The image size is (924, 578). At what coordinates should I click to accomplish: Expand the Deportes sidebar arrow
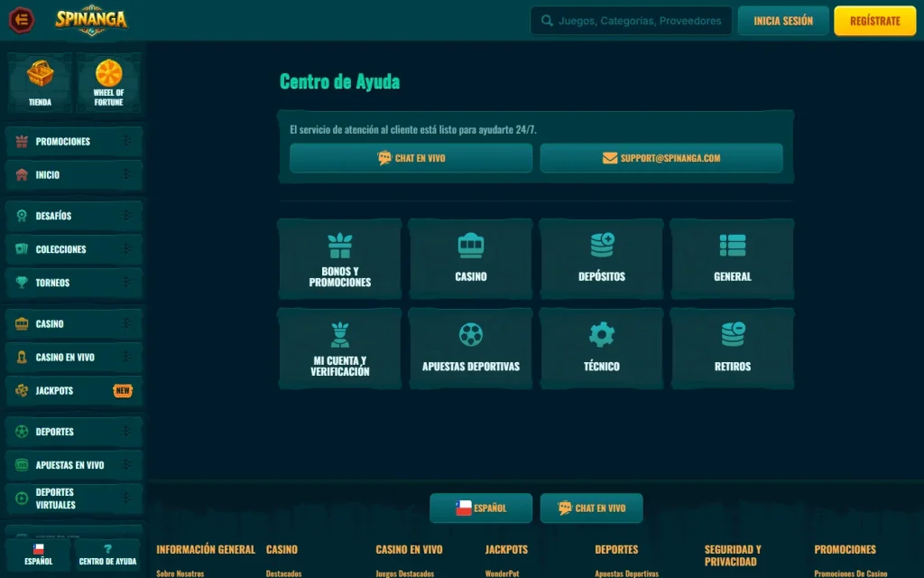[126, 431]
